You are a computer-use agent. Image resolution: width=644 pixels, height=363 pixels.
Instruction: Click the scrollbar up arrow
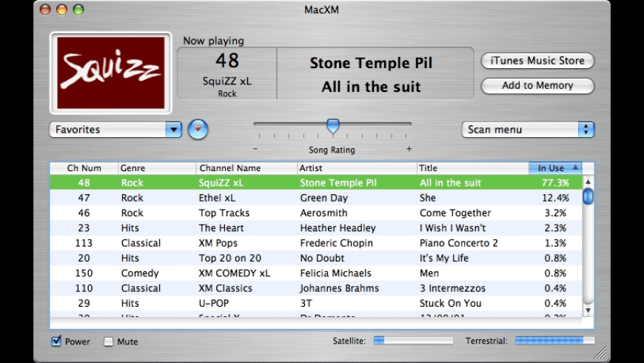588,182
